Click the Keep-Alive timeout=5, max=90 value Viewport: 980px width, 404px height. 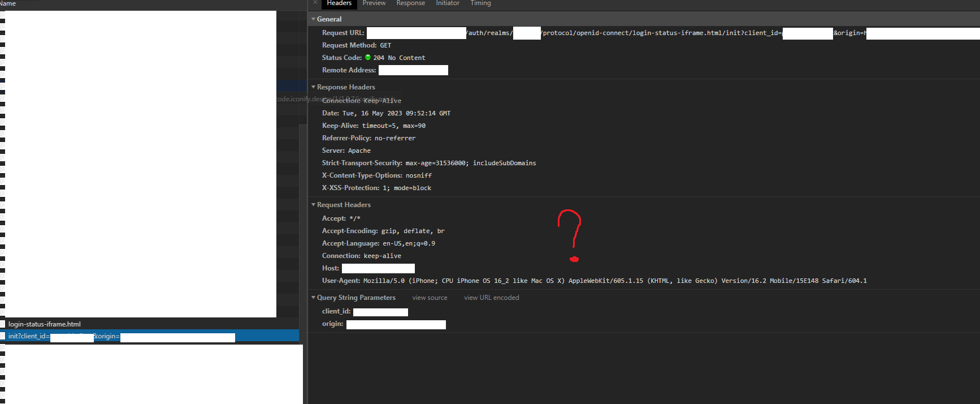[x=394, y=126]
